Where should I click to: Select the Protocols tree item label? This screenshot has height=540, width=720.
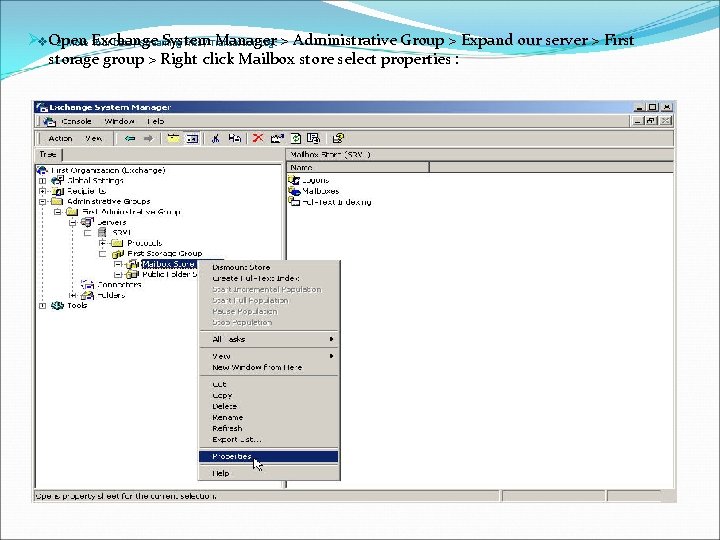[x=145, y=243]
